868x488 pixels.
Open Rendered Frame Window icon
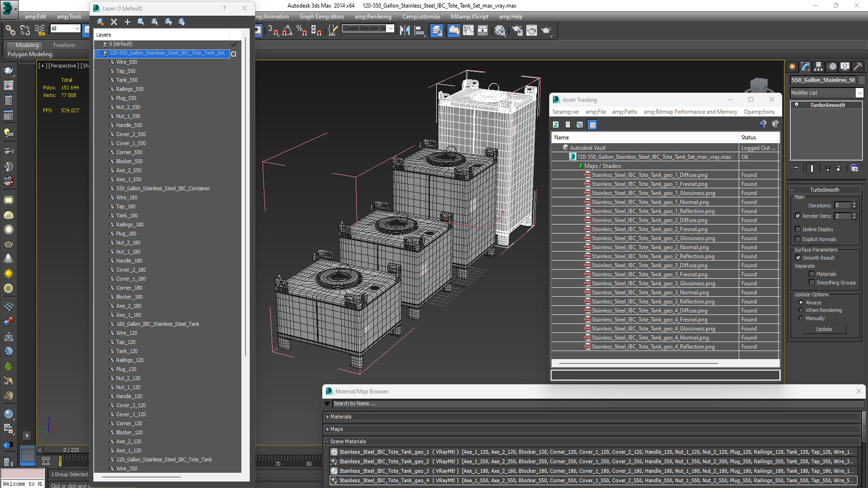(532, 30)
